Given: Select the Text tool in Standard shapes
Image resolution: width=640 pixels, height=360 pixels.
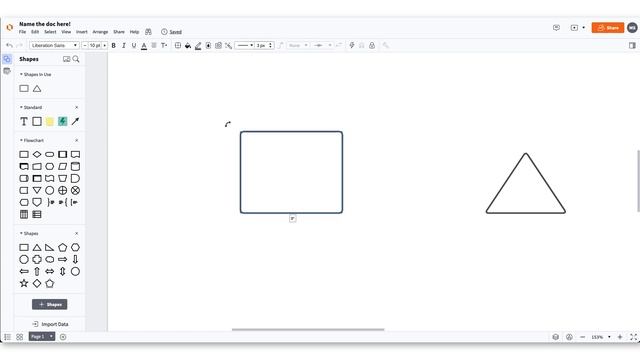Looking at the screenshot, I should pyautogui.click(x=24, y=121).
